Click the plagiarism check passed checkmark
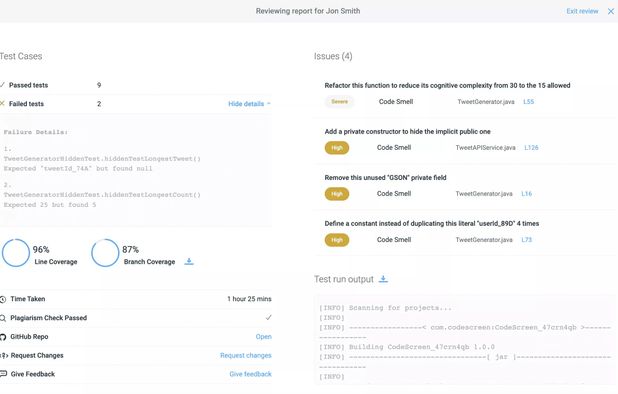The width and height of the screenshot is (618, 394). pyautogui.click(x=268, y=318)
